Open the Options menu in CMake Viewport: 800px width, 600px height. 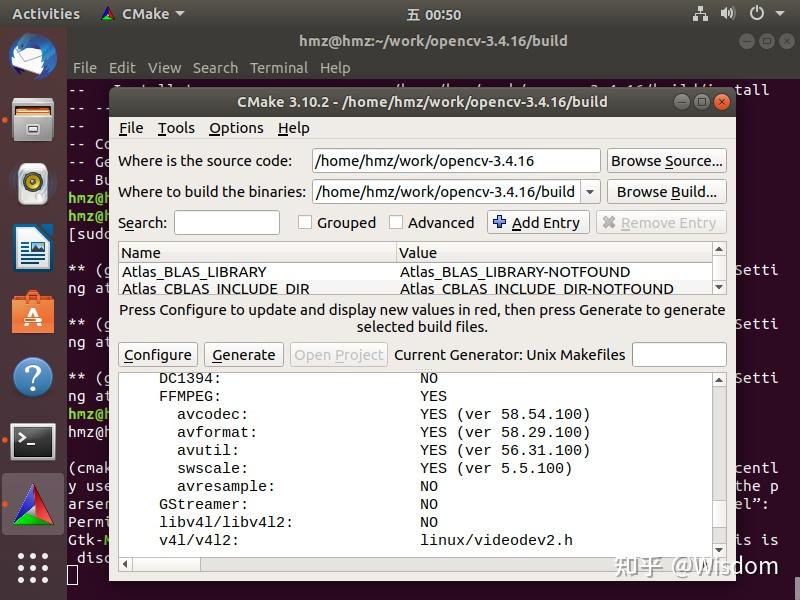(236, 128)
